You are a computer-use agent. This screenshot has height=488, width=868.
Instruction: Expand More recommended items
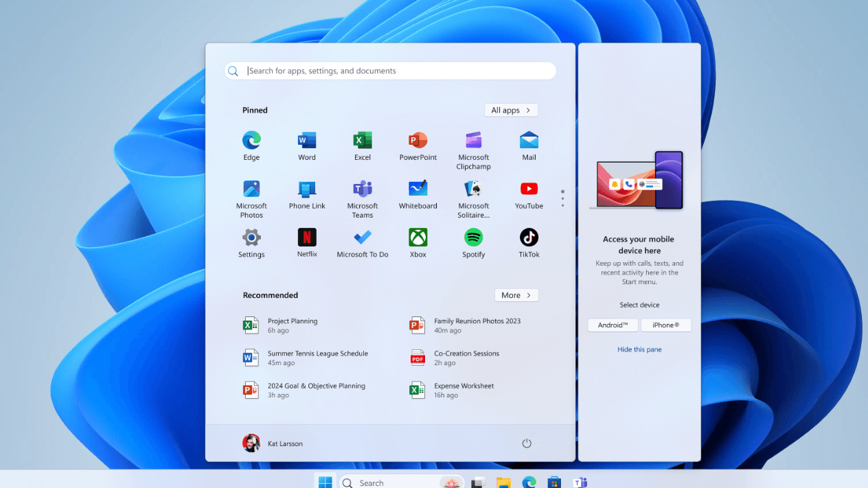tap(516, 295)
